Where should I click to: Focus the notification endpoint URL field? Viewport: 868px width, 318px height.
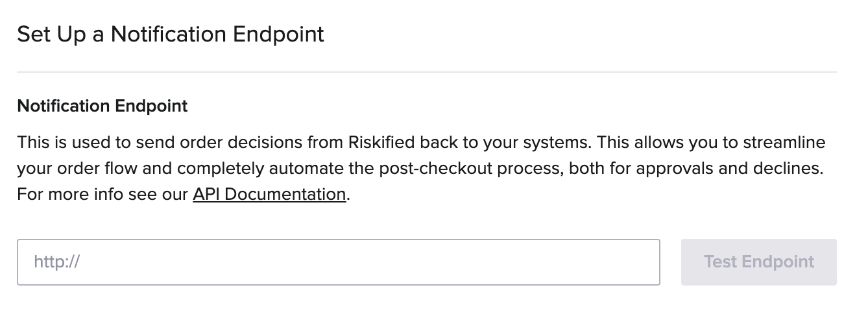(338, 262)
